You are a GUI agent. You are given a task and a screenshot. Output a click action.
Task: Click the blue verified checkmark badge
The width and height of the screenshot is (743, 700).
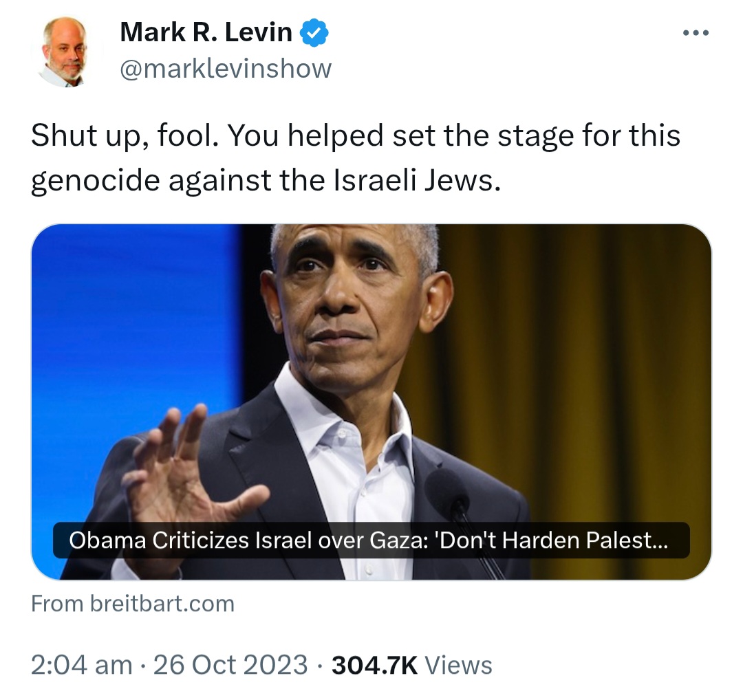click(314, 33)
